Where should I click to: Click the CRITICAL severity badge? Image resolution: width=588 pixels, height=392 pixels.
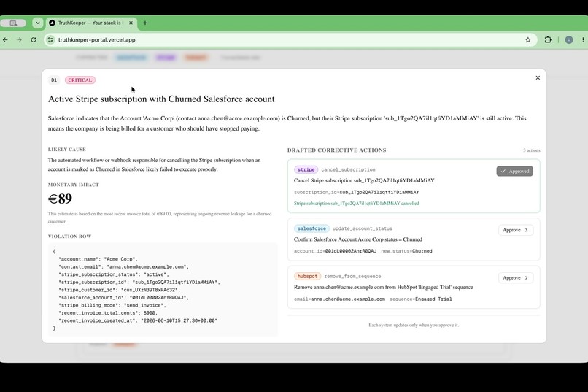(80, 80)
